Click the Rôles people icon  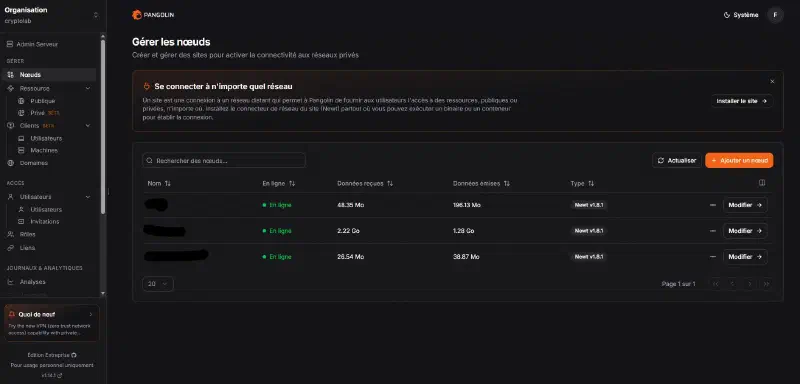pos(11,235)
